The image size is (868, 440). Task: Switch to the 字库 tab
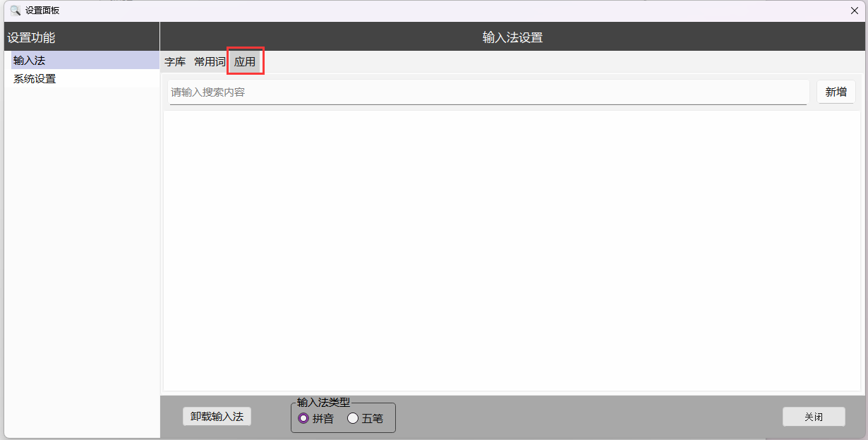pos(175,62)
